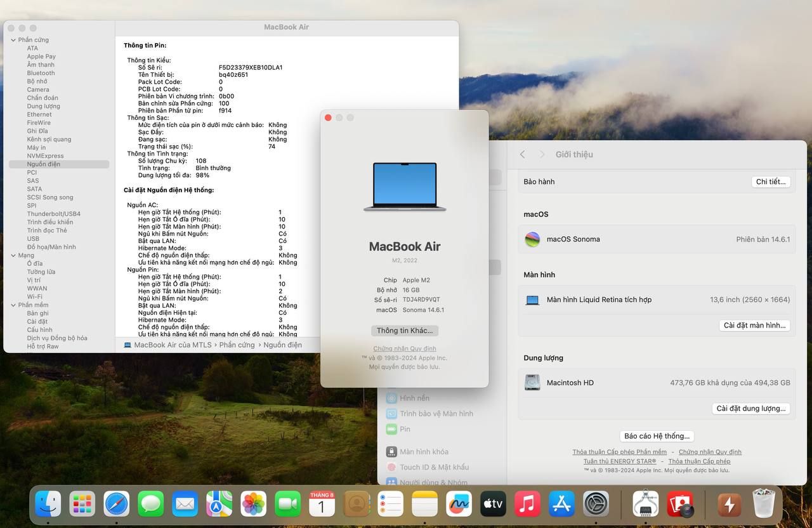Go back using the Giới thiệu back chevron
The height and width of the screenshot is (528, 812).
(522, 154)
